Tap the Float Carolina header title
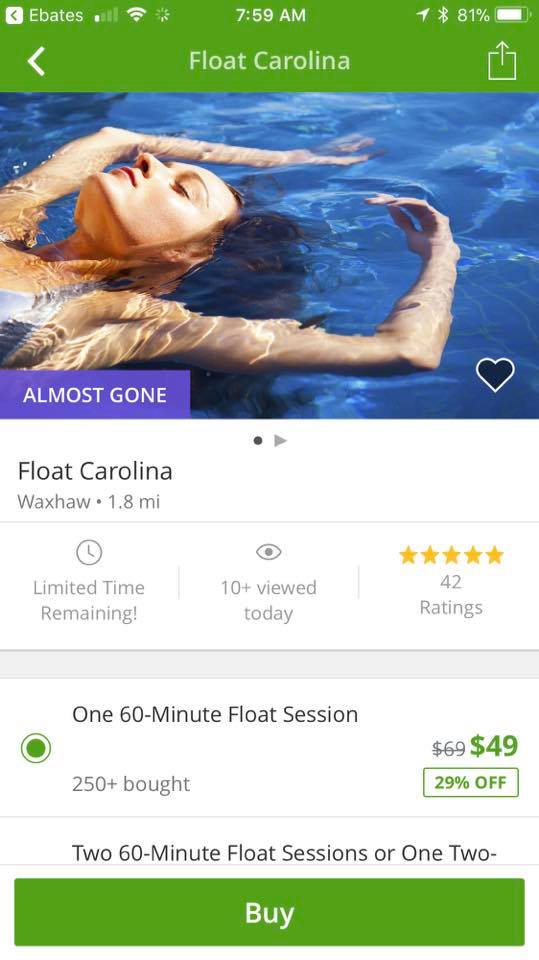 (270, 61)
